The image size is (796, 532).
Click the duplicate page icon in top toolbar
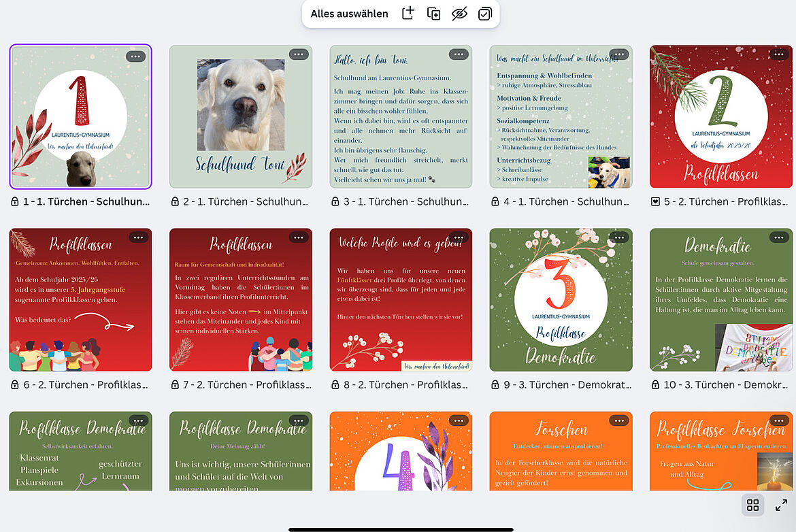pos(433,14)
